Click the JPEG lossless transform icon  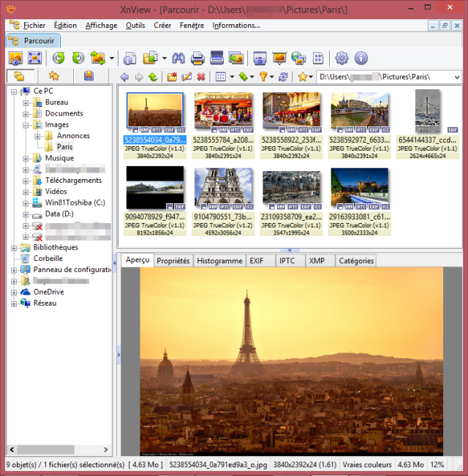point(98,58)
